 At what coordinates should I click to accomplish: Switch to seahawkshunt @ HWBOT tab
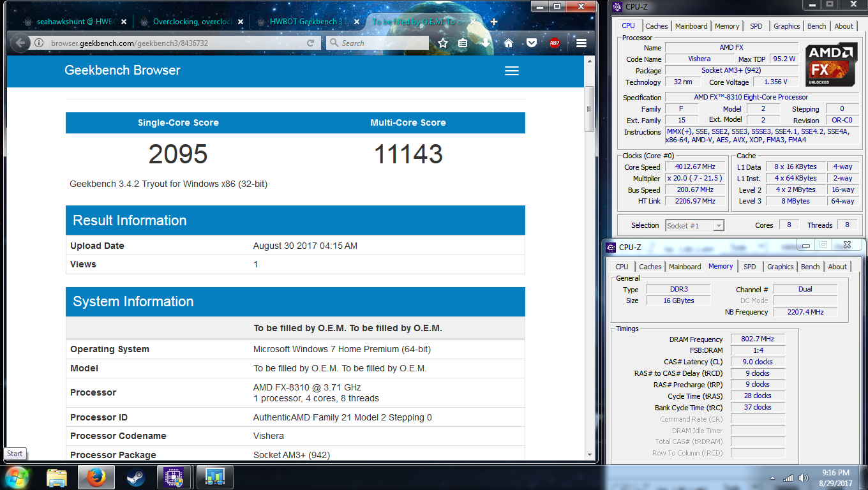tap(75, 21)
